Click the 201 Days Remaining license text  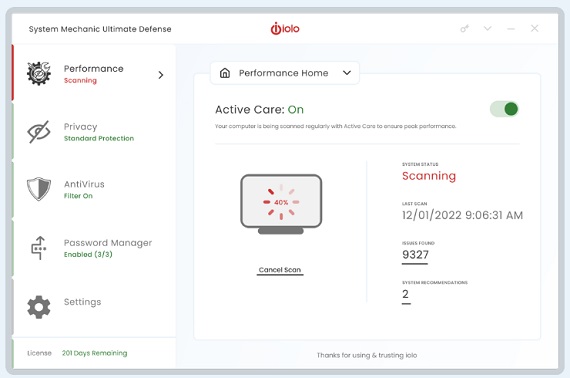point(95,353)
